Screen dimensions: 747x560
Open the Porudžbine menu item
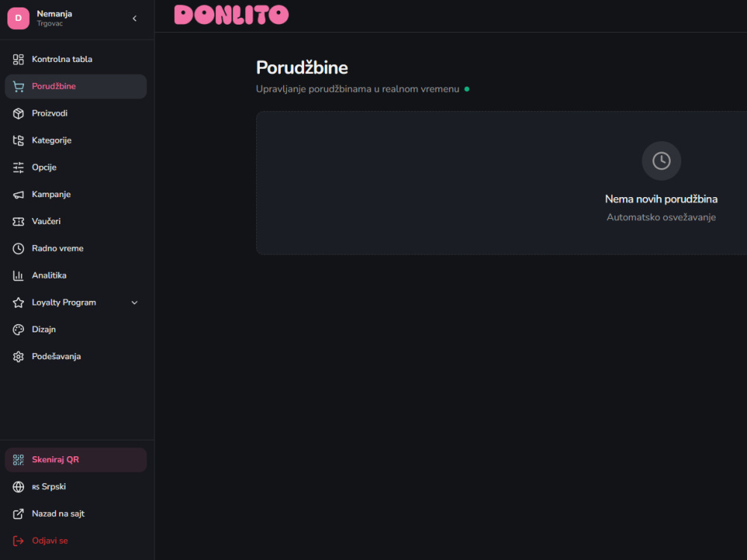(x=75, y=86)
